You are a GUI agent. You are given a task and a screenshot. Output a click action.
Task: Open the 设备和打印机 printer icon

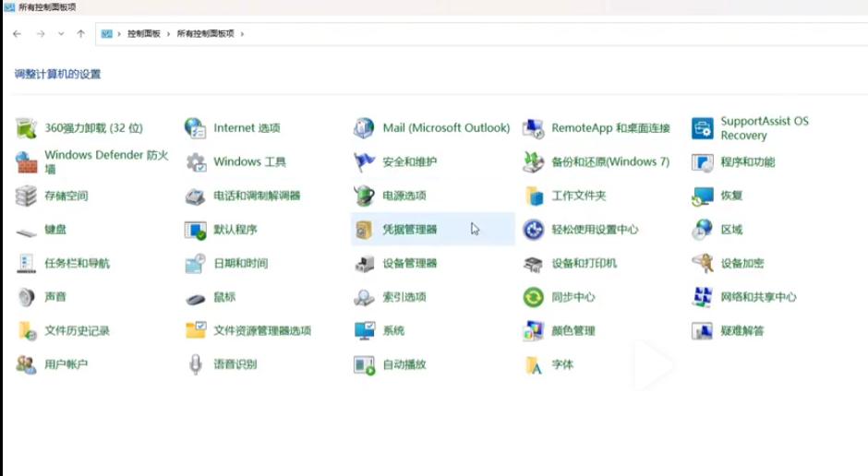point(534,263)
